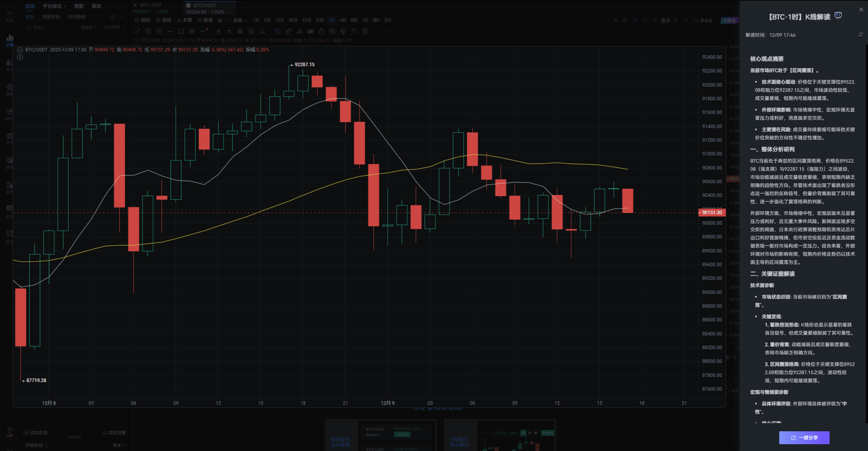Select the rectangle drawing tool
Screen dimensions: 868x451
click(181, 31)
